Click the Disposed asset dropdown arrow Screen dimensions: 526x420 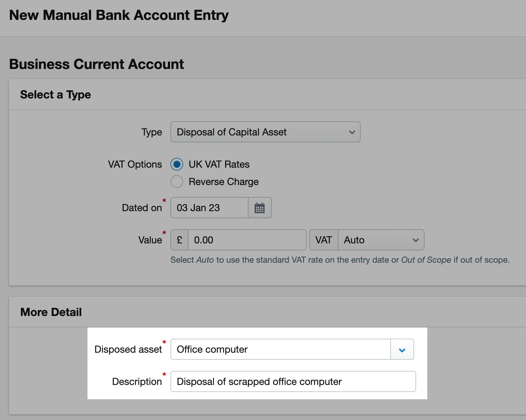coord(402,349)
